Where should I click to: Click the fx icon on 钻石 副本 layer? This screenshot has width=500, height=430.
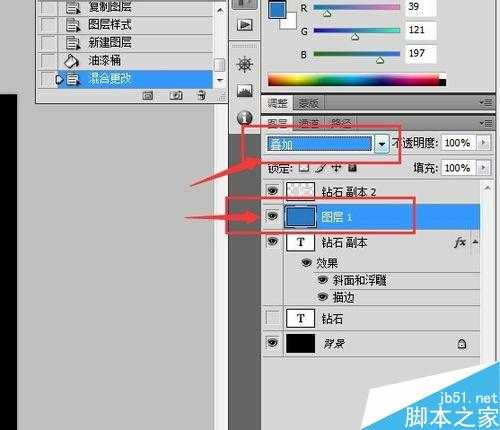click(x=460, y=243)
